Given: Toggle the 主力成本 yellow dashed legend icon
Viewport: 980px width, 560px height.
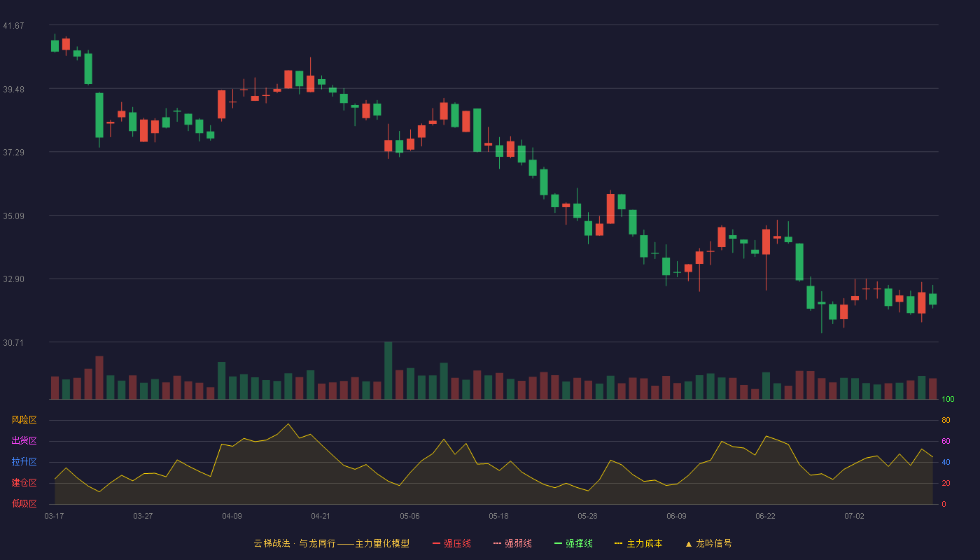Looking at the screenshot, I should 619,543.
